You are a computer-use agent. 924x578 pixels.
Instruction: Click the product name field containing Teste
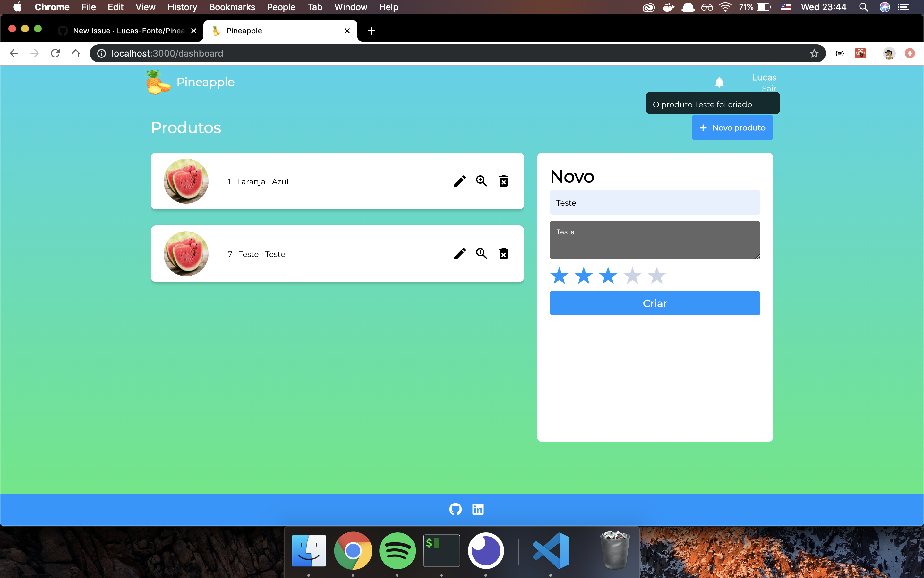pyautogui.click(x=655, y=202)
